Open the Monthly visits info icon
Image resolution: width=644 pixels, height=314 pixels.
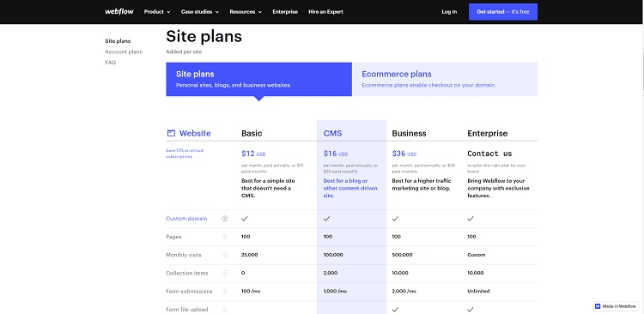pyautogui.click(x=225, y=255)
